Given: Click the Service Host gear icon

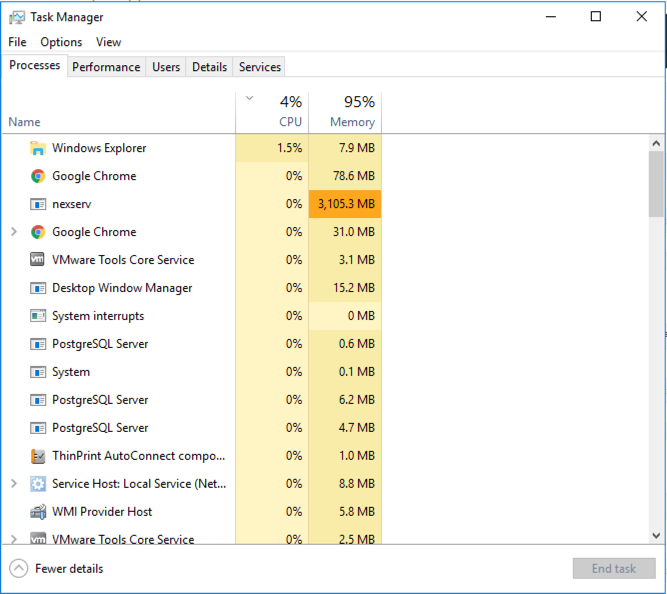Looking at the screenshot, I should click(38, 484).
